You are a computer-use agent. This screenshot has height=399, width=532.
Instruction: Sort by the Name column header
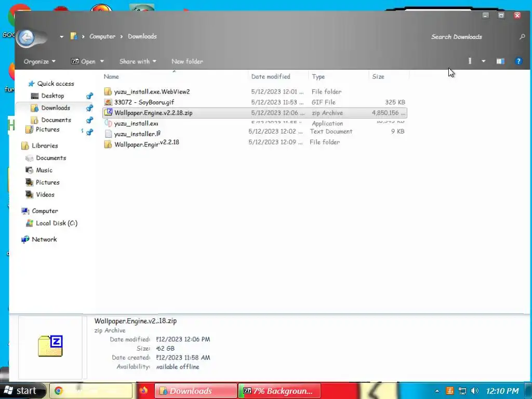[111, 77]
